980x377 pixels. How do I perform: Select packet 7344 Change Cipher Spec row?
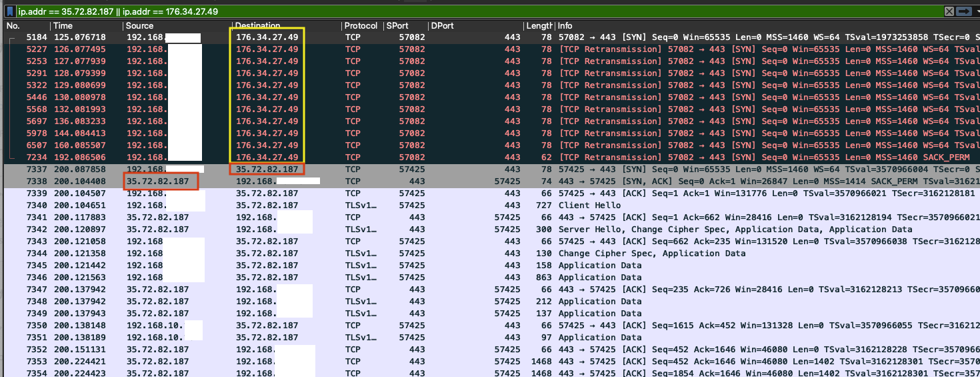(x=467, y=254)
